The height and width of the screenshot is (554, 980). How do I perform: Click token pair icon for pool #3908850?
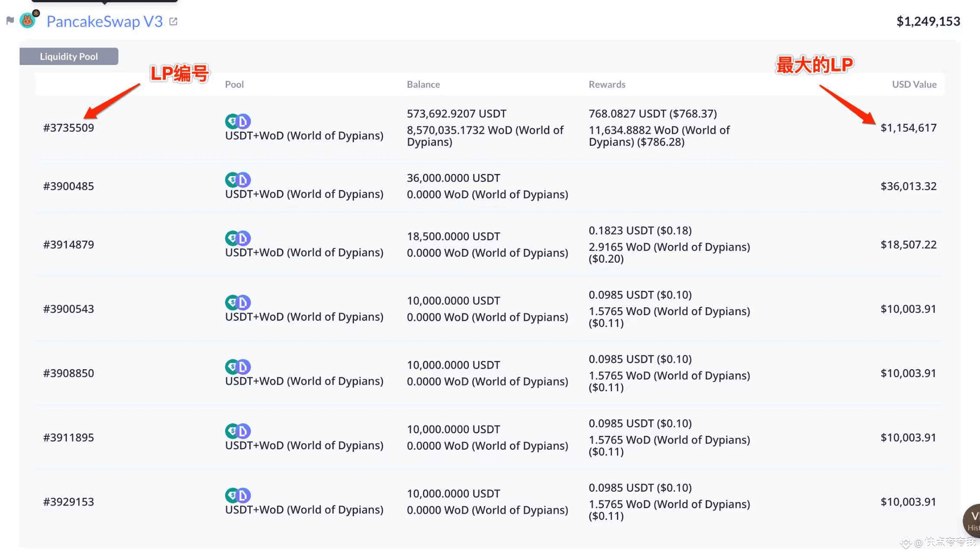coord(238,367)
